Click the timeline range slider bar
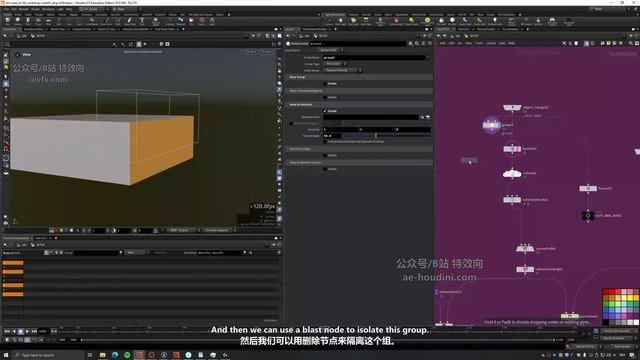Viewport: 640px width, 360px height. pyautogui.click(x=318, y=340)
